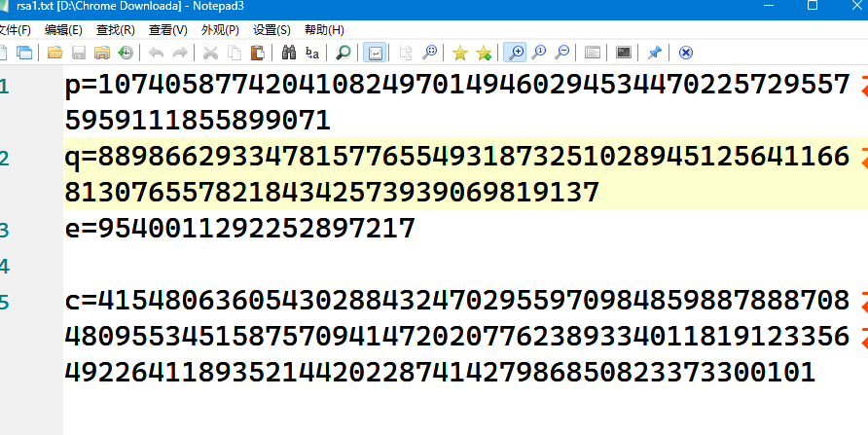868x435 pixels.
Task: Open the 查找(R) menu
Action: [115, 30]
